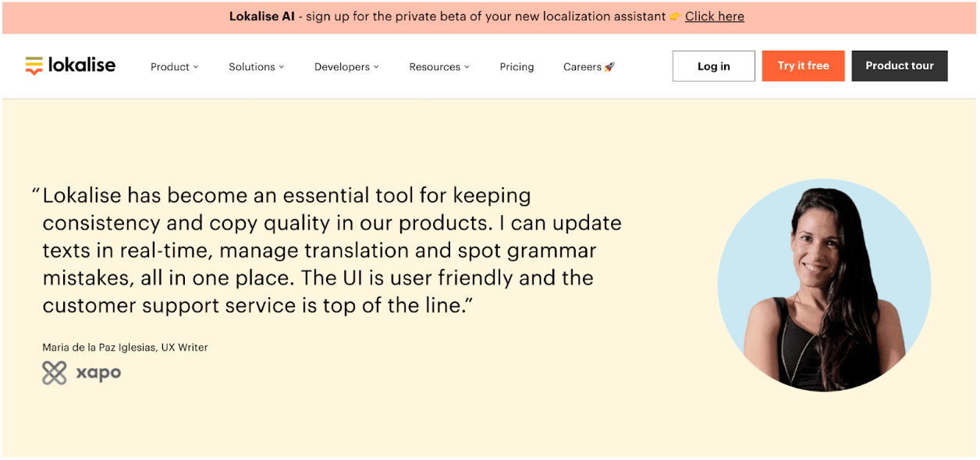Open the Developers dropdown

coord(346,67)
